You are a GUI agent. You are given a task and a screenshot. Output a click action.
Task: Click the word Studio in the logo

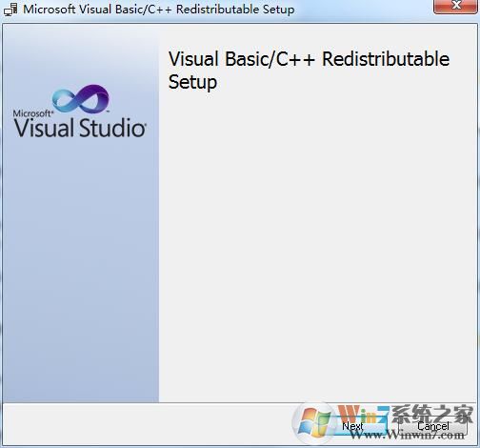[112, 128]
